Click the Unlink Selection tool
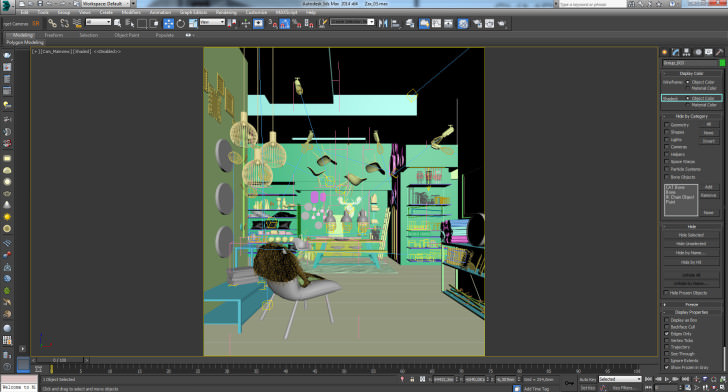728x392 pixels. pos(65,23)
